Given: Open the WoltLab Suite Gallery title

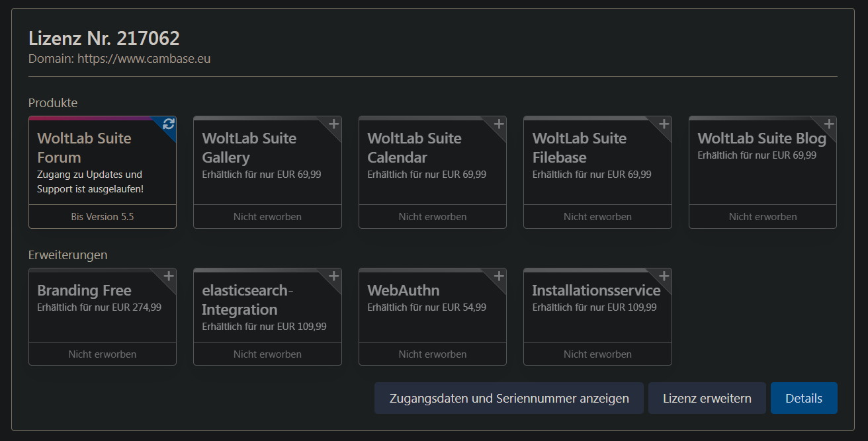Looking at the screenshot, I should click(249, 147).
